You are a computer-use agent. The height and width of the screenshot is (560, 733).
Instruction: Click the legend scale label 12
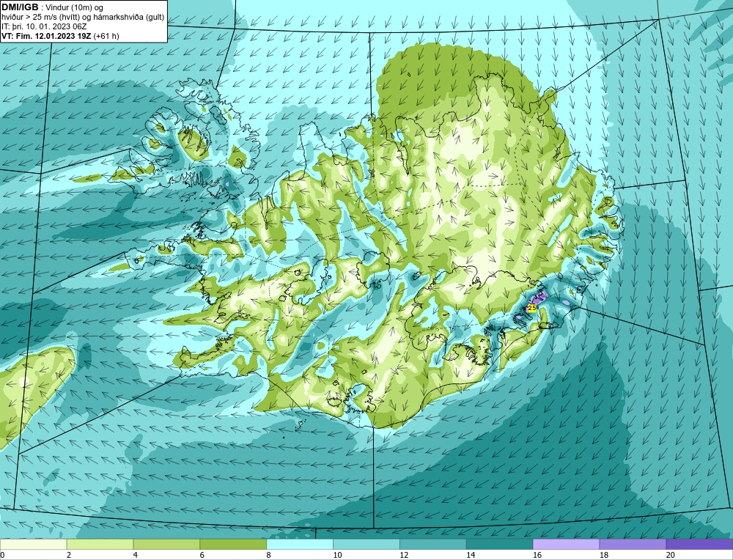404,555
